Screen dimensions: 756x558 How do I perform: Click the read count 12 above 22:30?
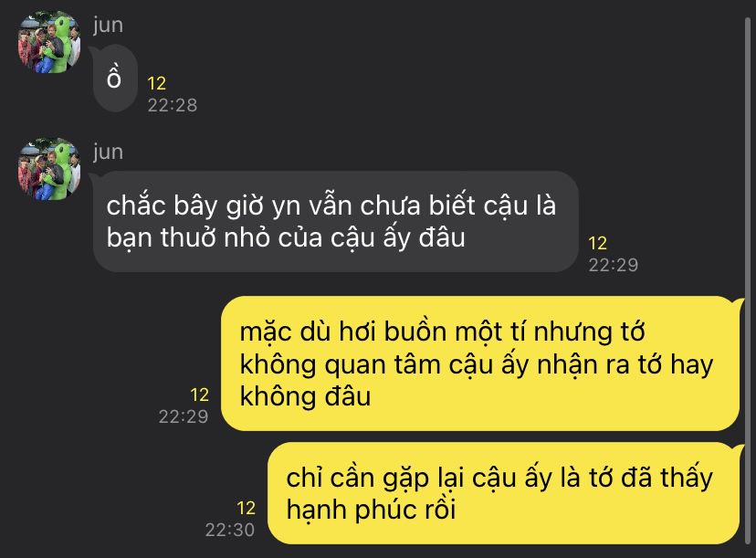click(x=246, y=509)
